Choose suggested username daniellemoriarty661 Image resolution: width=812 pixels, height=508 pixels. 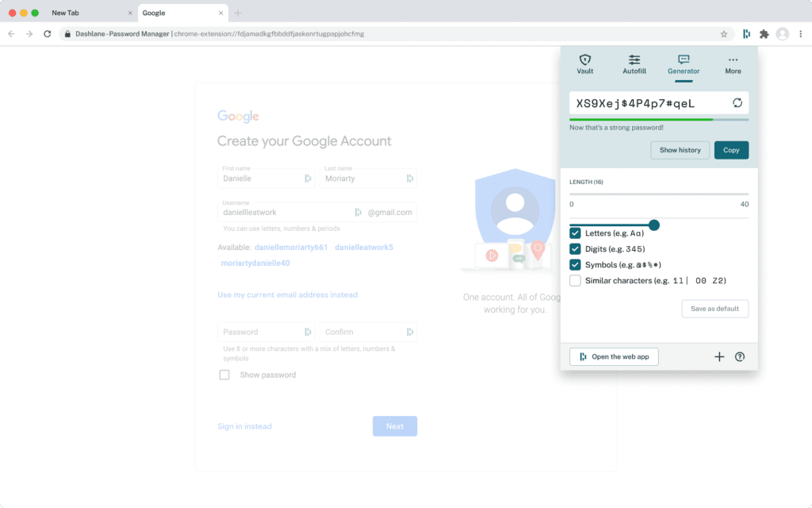[x=291, y=248]
